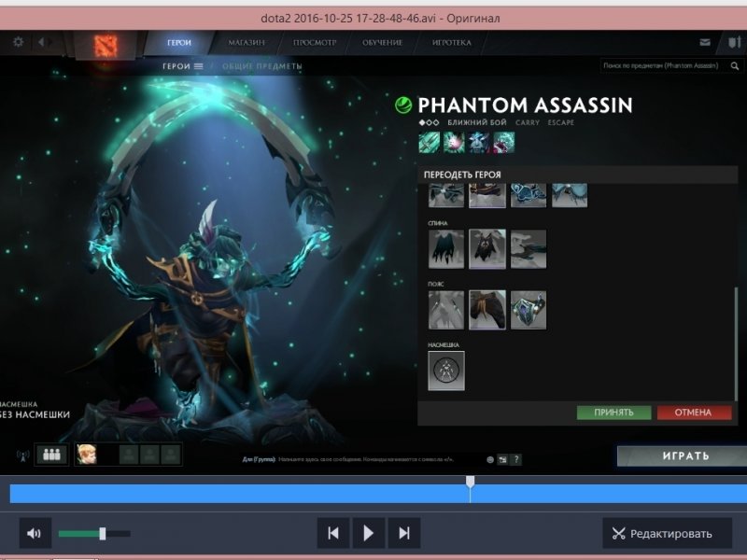Select the НАСМЕШКА taunt slot icon
This screenshot has height=560, width=747.
[x=446, y=371]
